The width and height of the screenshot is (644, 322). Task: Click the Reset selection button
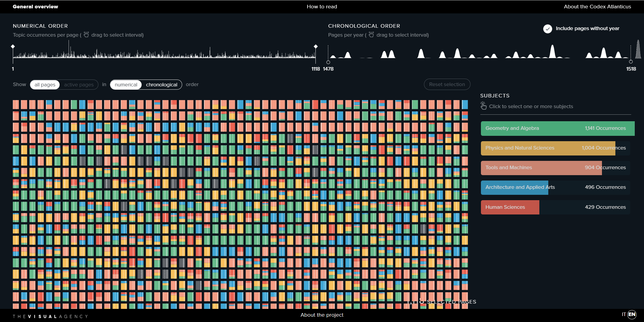[447, 84]
